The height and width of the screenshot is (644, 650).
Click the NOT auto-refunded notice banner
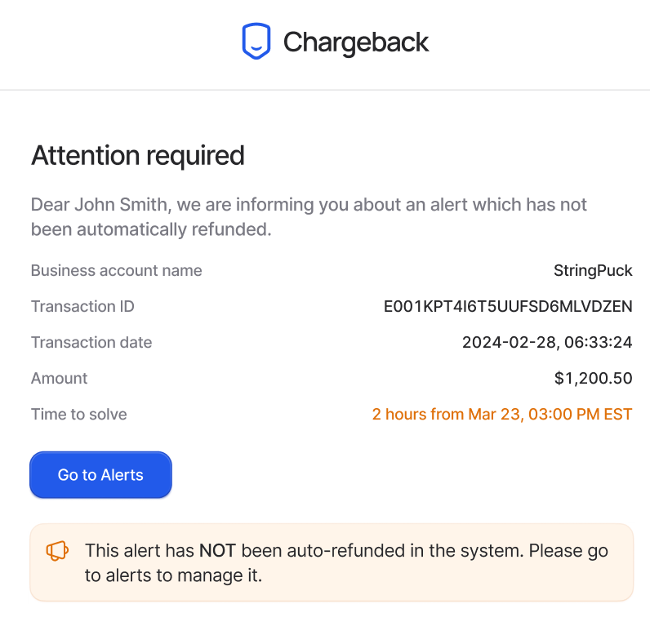(332, 562)
